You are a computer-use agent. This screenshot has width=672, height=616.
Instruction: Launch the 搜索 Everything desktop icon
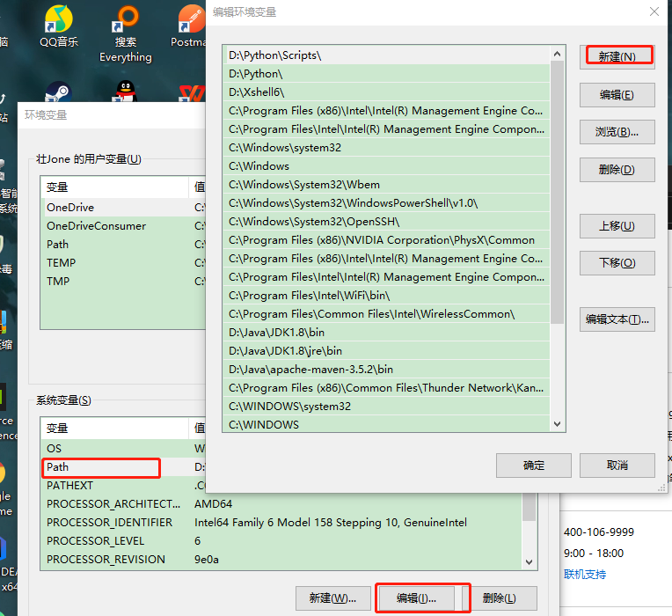126,34
